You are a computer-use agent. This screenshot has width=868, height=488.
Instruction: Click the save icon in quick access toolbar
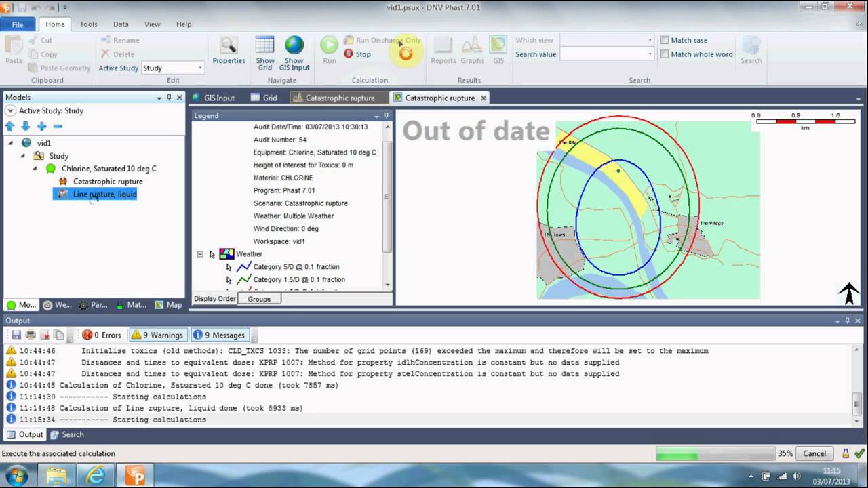tap(23, 7)
